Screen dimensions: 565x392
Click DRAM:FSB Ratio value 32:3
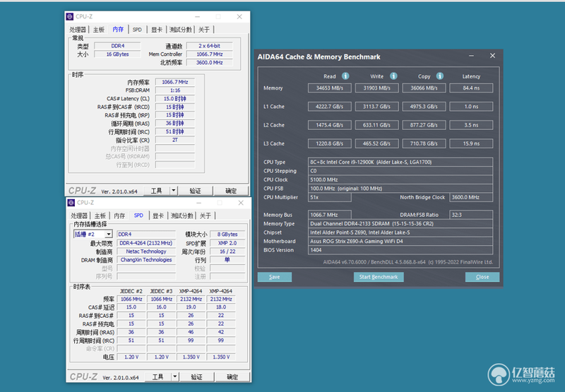click(471, 215)
